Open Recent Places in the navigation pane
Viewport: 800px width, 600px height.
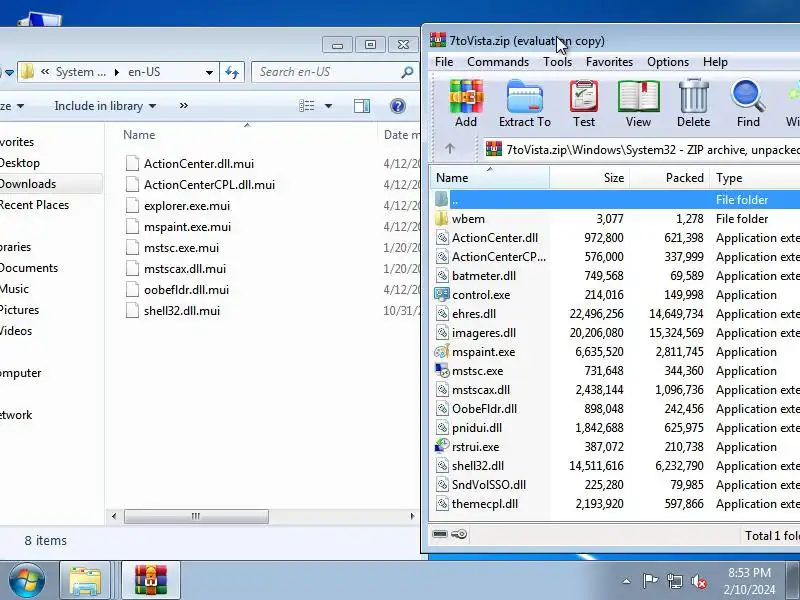click(34, 205)
